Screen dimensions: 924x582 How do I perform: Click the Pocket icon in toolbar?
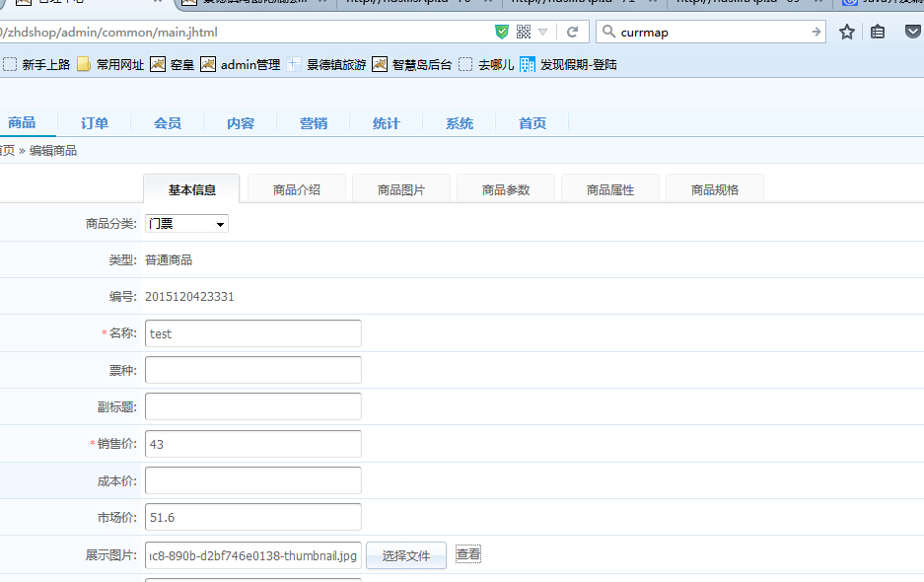[913, 32]
